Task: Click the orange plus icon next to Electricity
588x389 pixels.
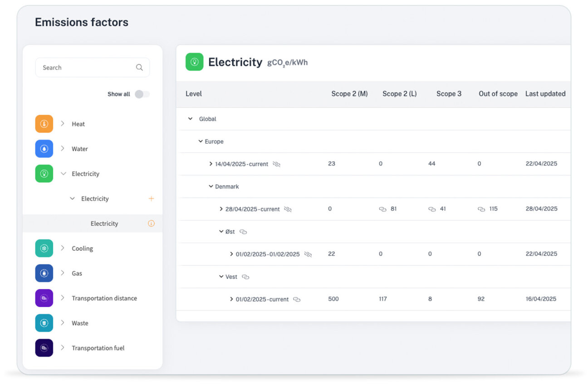Action: 151,199
